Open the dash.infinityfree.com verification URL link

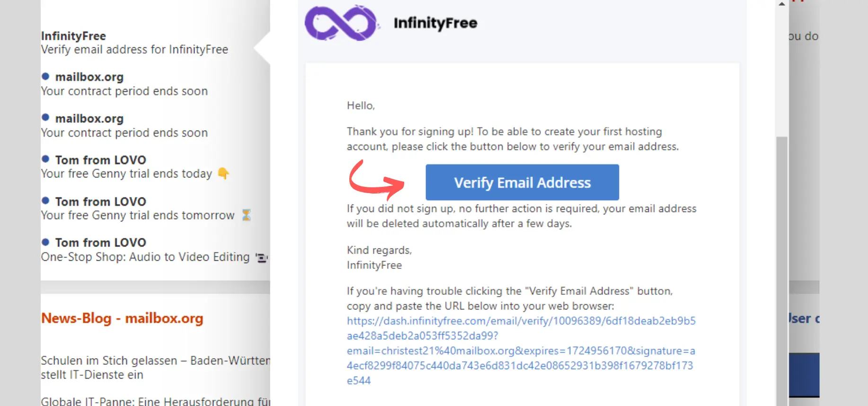point(521,351)
